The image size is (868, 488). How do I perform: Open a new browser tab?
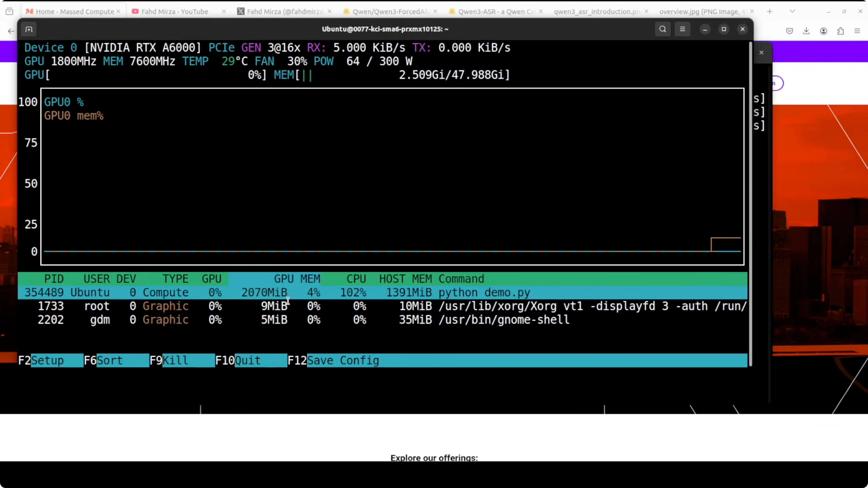click(x=770, y=12)
